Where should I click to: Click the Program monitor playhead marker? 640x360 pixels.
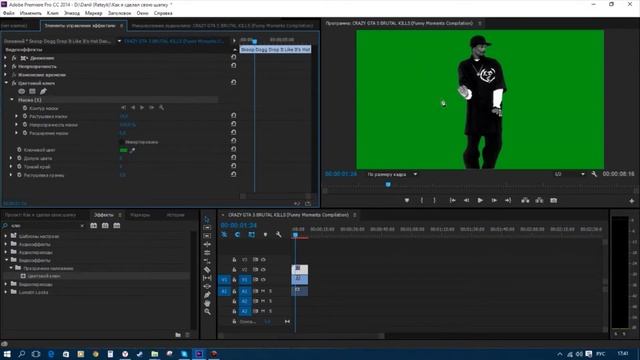coord(388,184)
